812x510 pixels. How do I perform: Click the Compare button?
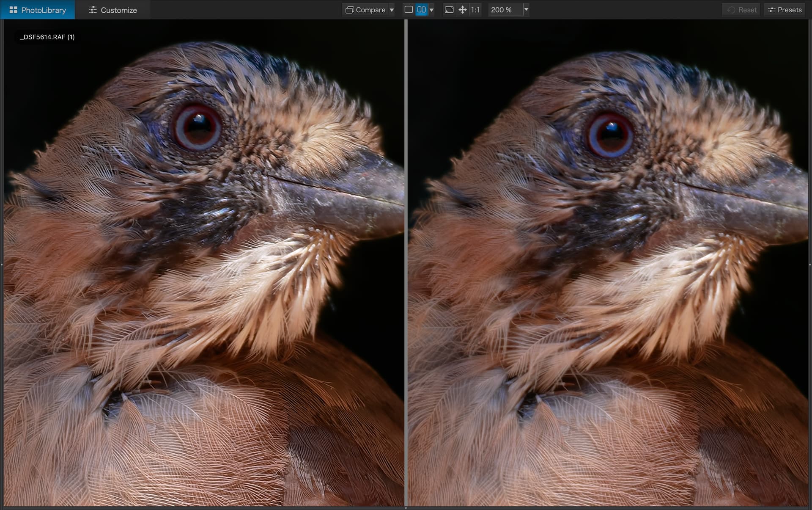(x=365, y=10)
